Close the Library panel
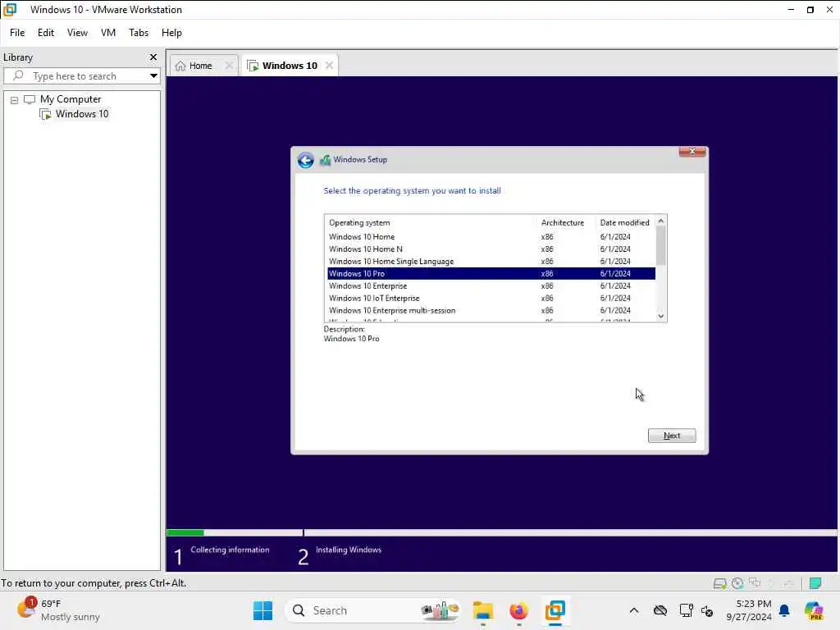This screenshot has height=630, width=840. point(153,57)
